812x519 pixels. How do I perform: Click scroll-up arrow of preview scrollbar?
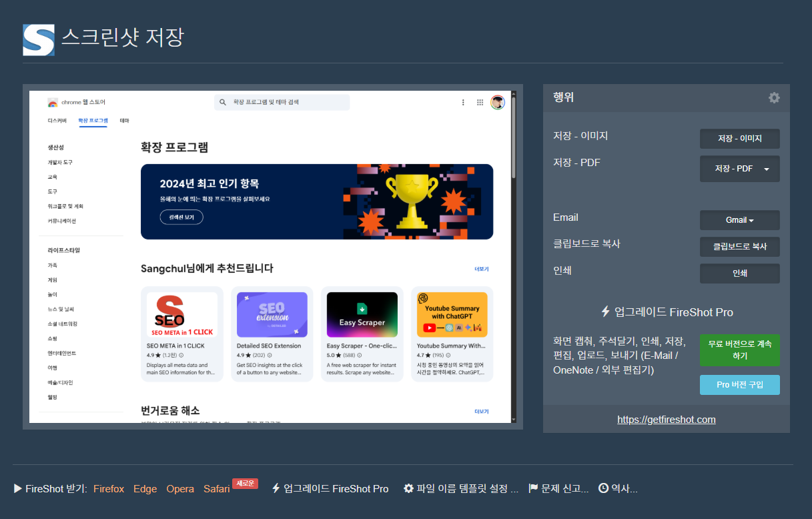513,95
